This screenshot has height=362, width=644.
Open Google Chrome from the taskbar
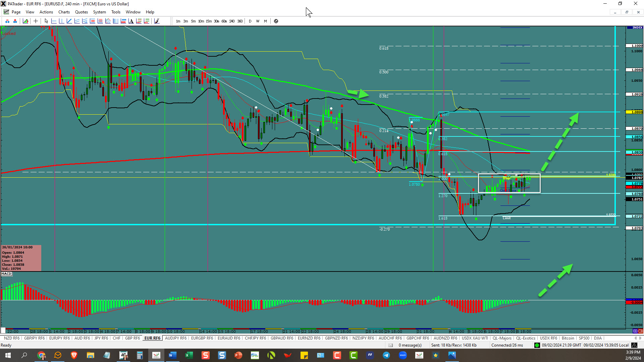(41, 355)
